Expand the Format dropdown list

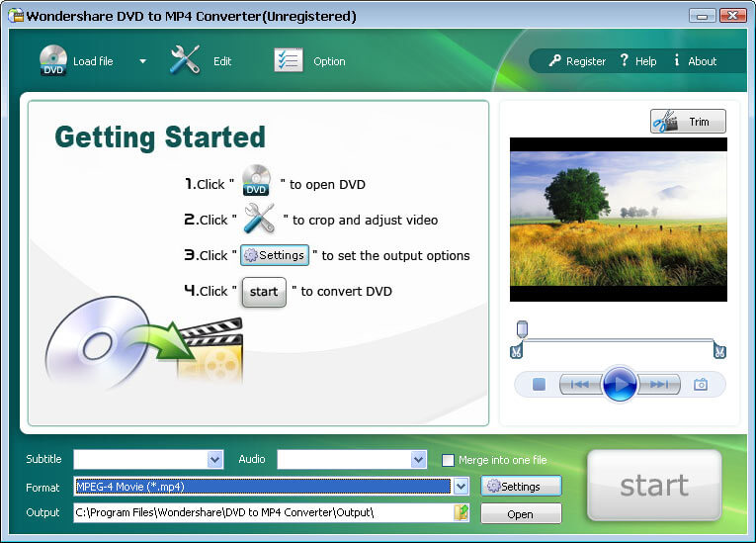(461, 487)
